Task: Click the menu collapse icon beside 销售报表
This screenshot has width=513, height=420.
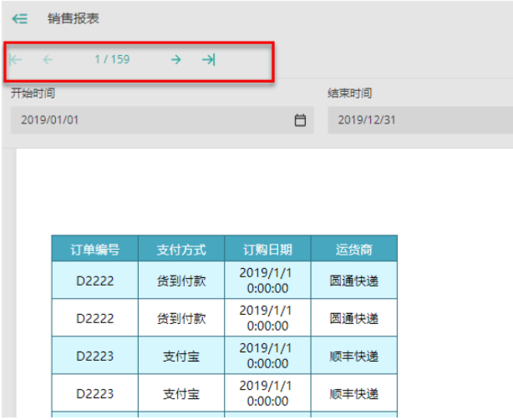Action: (x=19, y=18)
